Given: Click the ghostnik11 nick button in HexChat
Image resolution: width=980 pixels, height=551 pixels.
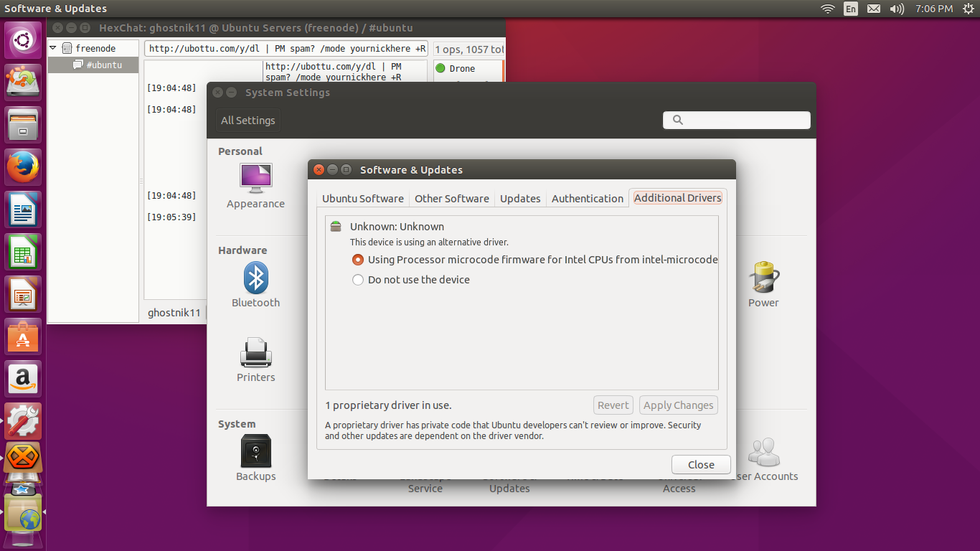Looking at the screenshot, I should 174,313.
